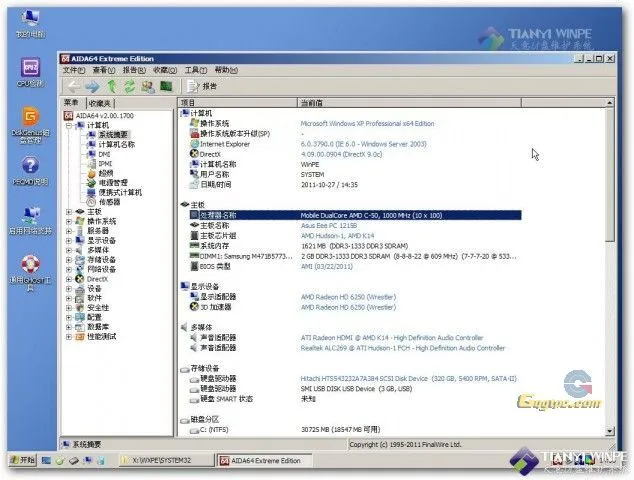Click the Back navigation arrow in toolbar
Screen dimensions: 634x480
click(73, 86)
